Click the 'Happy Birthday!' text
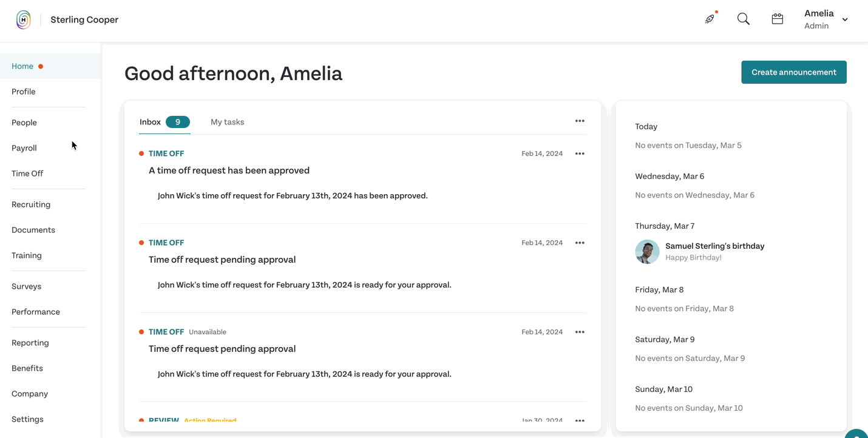The image size is (868, 438). [x=693, y=258]
